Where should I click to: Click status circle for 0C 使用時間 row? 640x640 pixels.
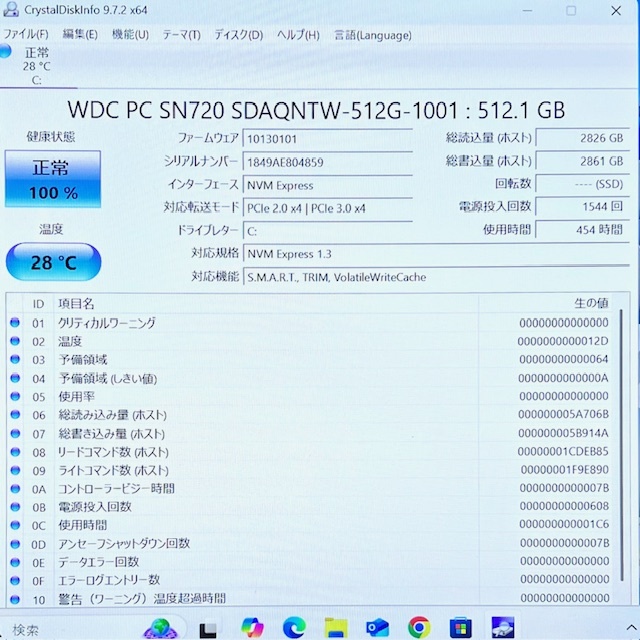(x=15, y=525)
